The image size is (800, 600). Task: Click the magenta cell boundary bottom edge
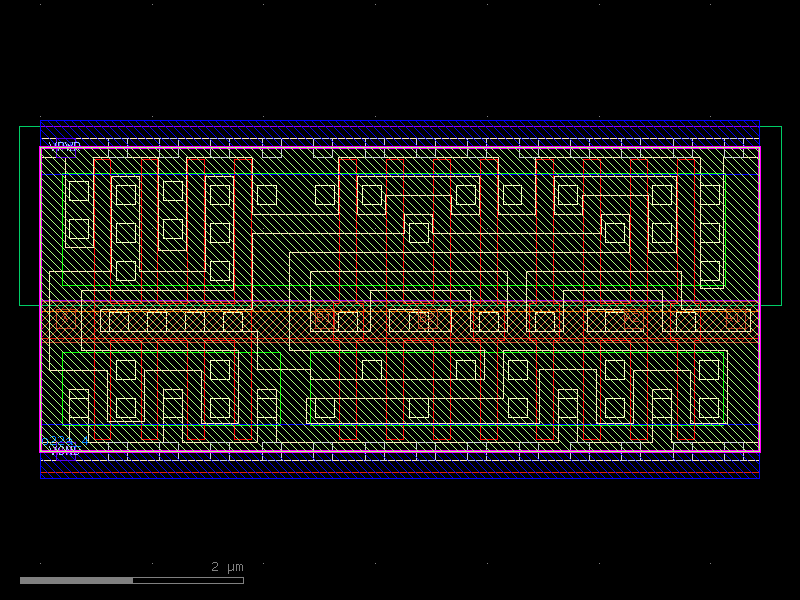(x=400, y=451)
